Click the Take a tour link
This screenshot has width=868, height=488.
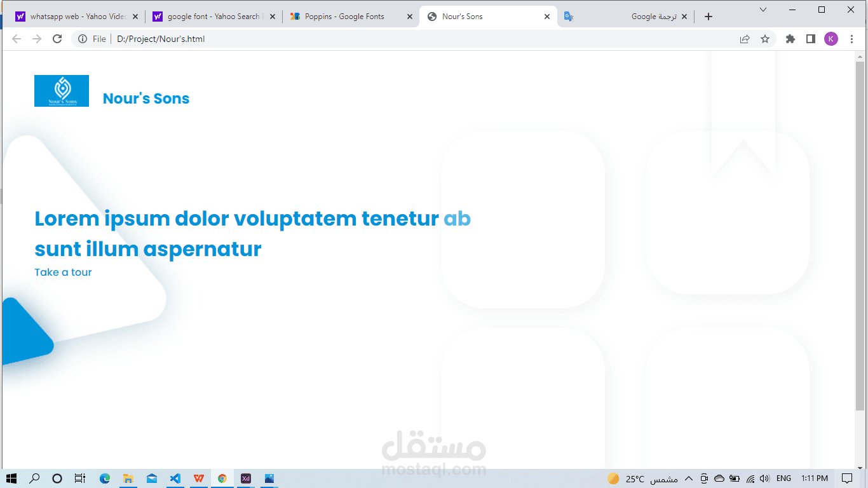click(x=63, y=272)
